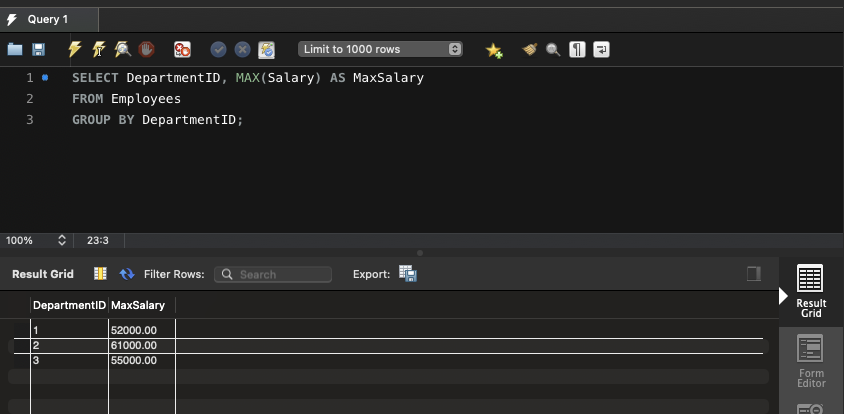
Task: Open the Limit to 1000 rows dropdown
Action: coord(381,49)
